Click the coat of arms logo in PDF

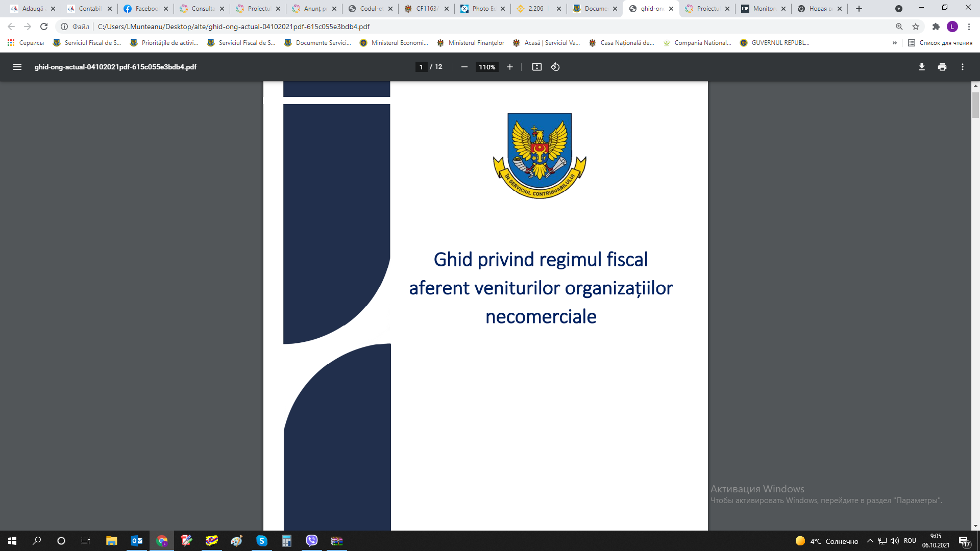coord(540,156)
